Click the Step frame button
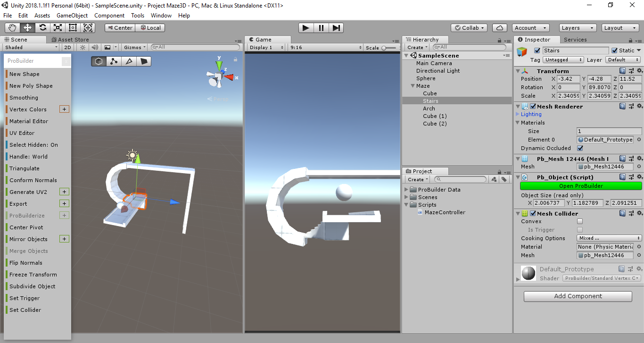 point(336,28)
